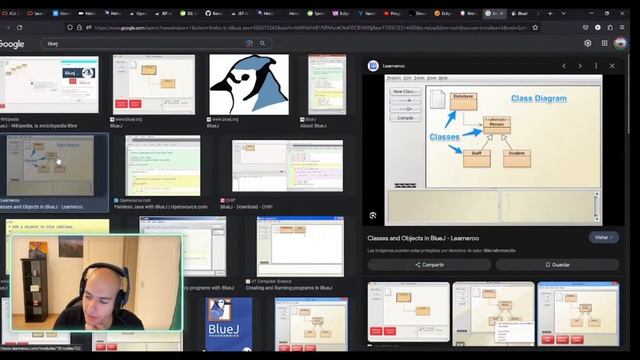Viewport: 640px width, 360px height.
Task: Click Lens icon on the preview image
Action: 373,215
